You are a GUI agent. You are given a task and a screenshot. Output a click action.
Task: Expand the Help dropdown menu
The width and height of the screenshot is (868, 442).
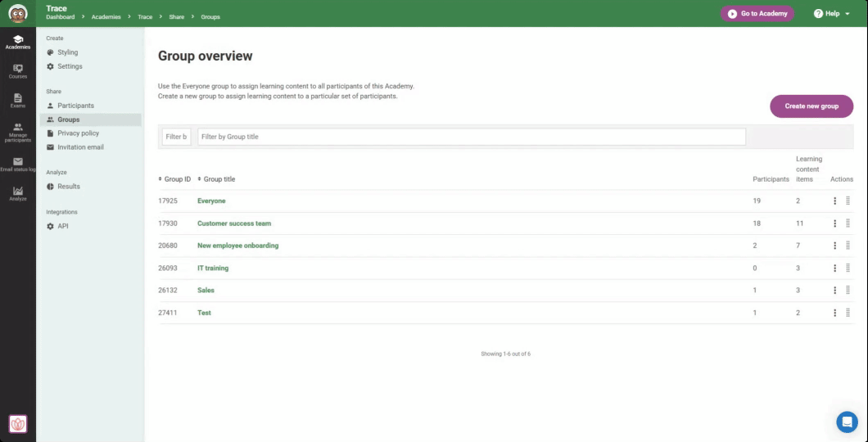click(831, 14)
